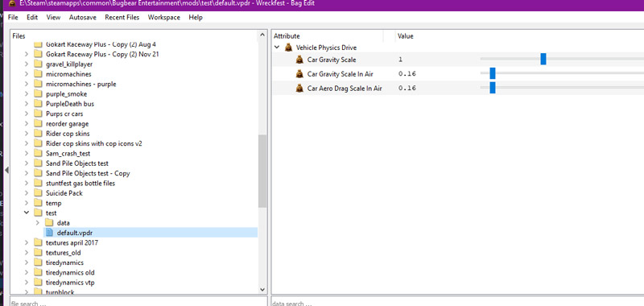Open the Edit menu

(x=32, y=17)
